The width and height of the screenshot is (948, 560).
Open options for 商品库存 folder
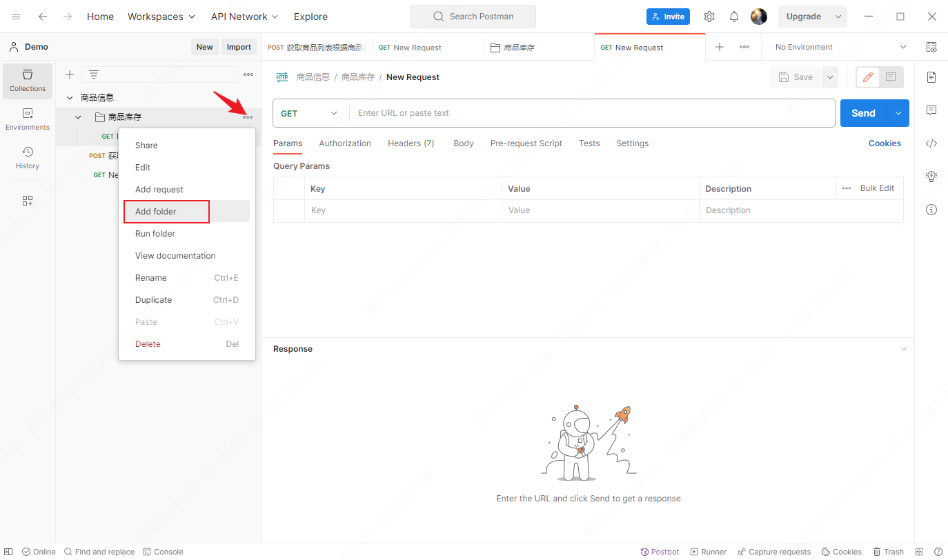248,117
